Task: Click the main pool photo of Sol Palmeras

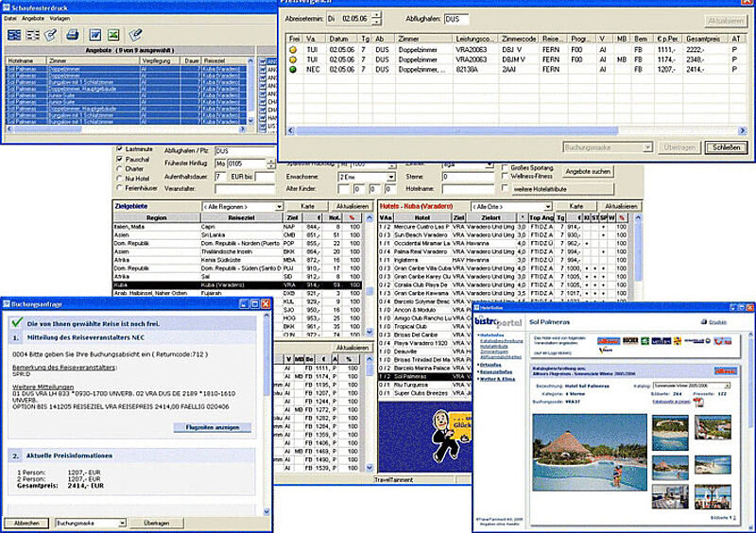Action: (x=590, y=453)
